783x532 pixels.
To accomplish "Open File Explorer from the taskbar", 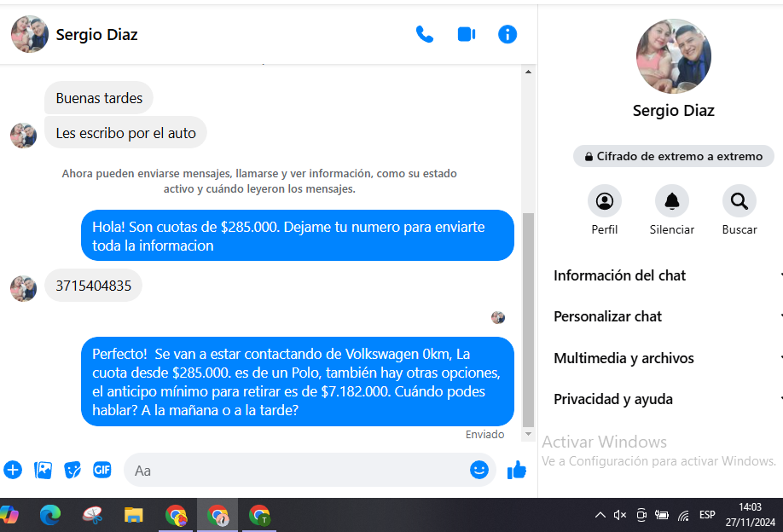I will pos(134,515).
